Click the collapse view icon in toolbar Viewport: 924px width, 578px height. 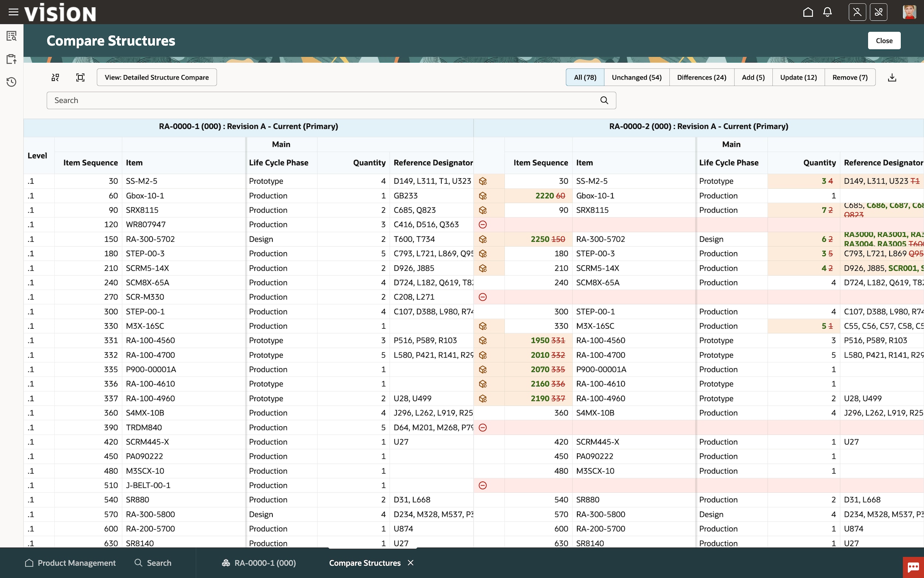click(x=55, y=78)
